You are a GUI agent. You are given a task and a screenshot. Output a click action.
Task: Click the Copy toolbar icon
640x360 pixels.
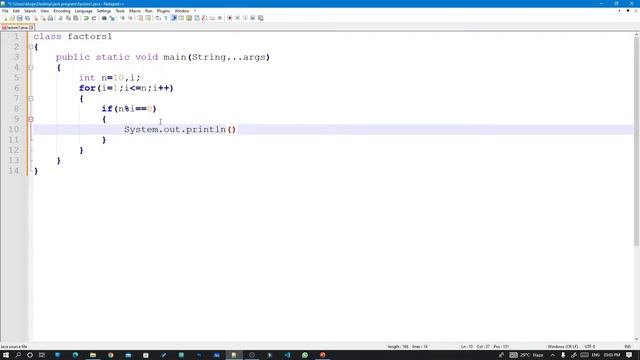69,18
